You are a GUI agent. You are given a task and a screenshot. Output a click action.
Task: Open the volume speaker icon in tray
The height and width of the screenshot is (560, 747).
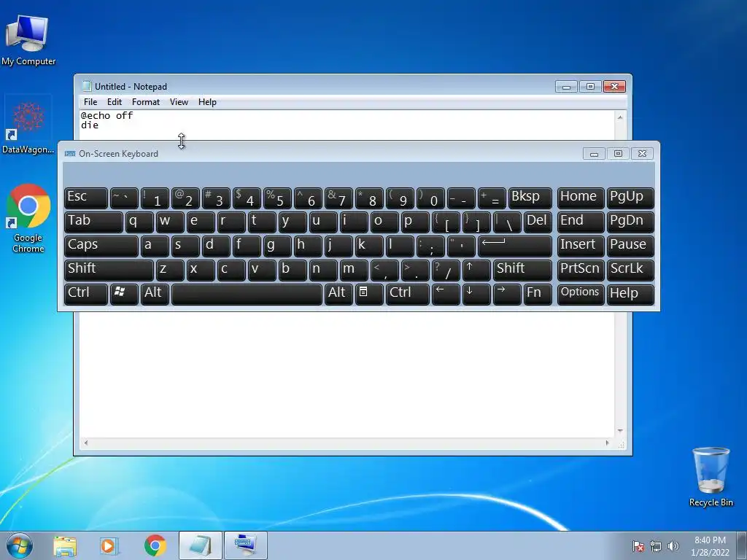673,546
